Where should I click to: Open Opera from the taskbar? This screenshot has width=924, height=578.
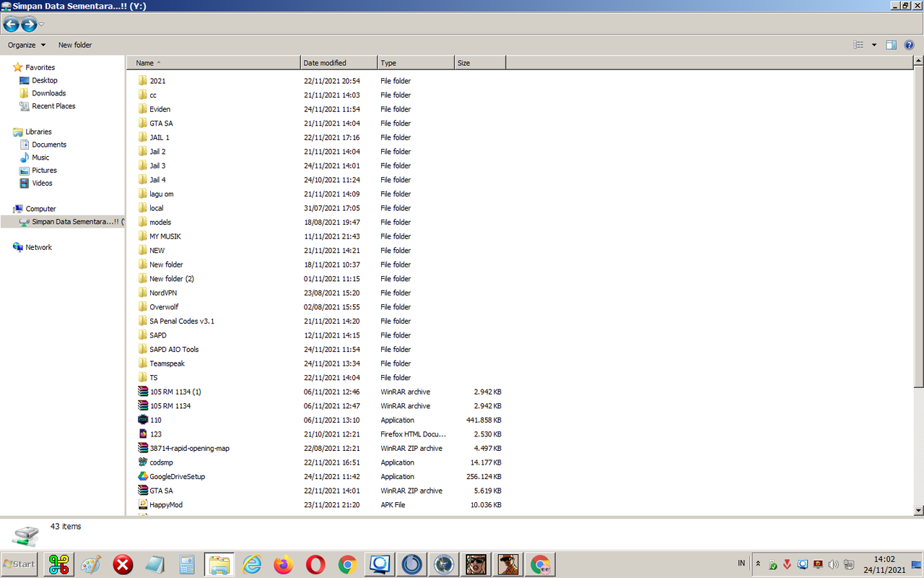[315, 564]
